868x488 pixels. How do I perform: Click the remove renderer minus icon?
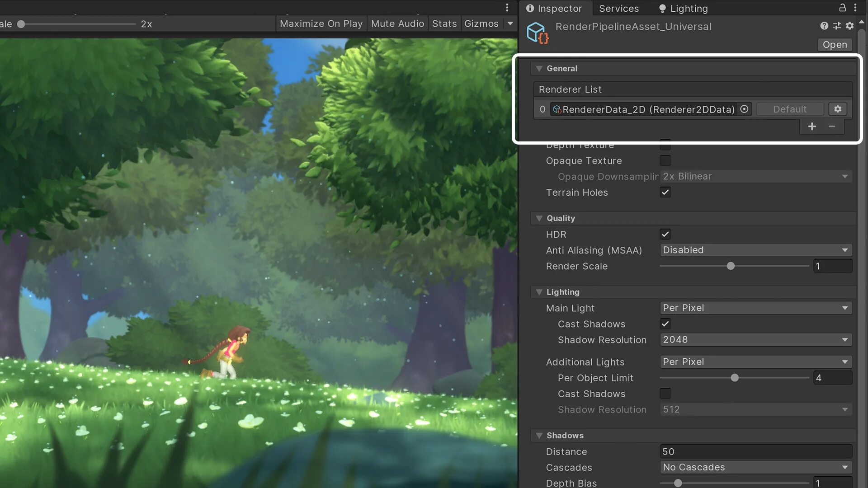pyautogui.click(x=832, y=127)
